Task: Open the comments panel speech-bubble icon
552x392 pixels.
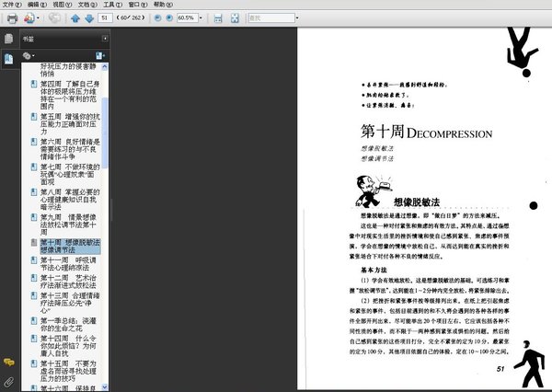Action: click(9, 362)
